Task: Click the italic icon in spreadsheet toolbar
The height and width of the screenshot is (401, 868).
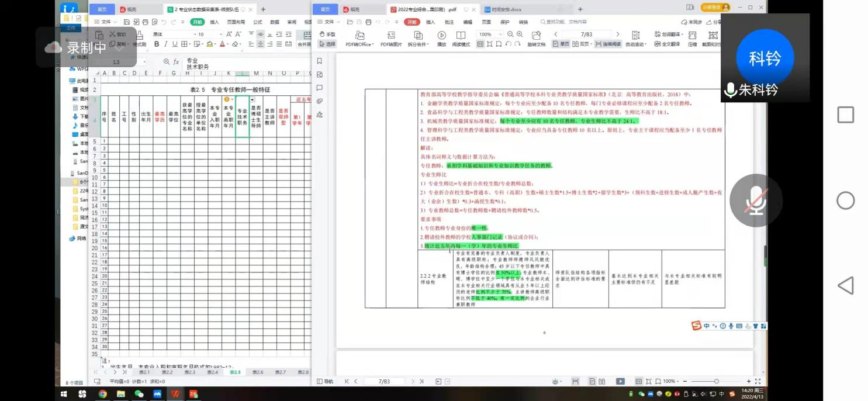Action: pos(166,44)
